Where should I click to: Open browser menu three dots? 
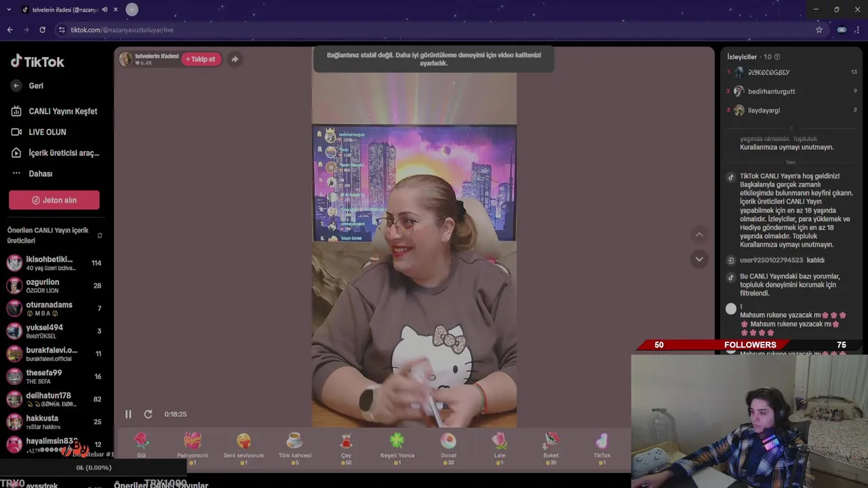point(859,30)
